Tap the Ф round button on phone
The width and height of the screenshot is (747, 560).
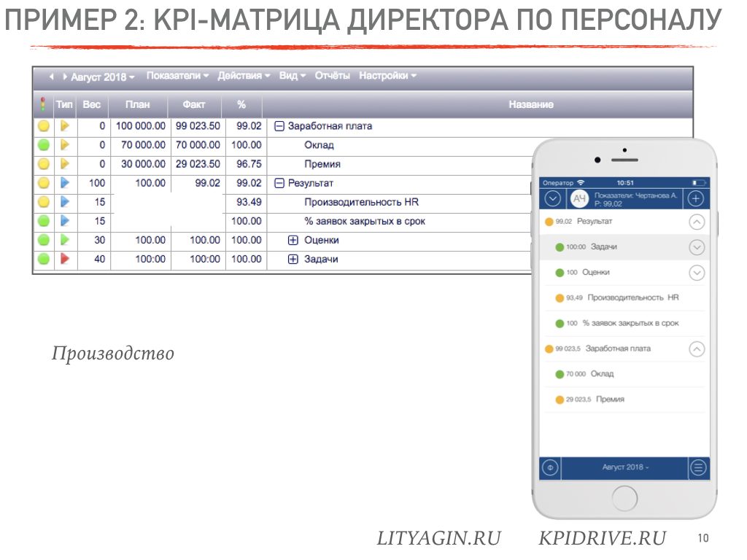550,468
